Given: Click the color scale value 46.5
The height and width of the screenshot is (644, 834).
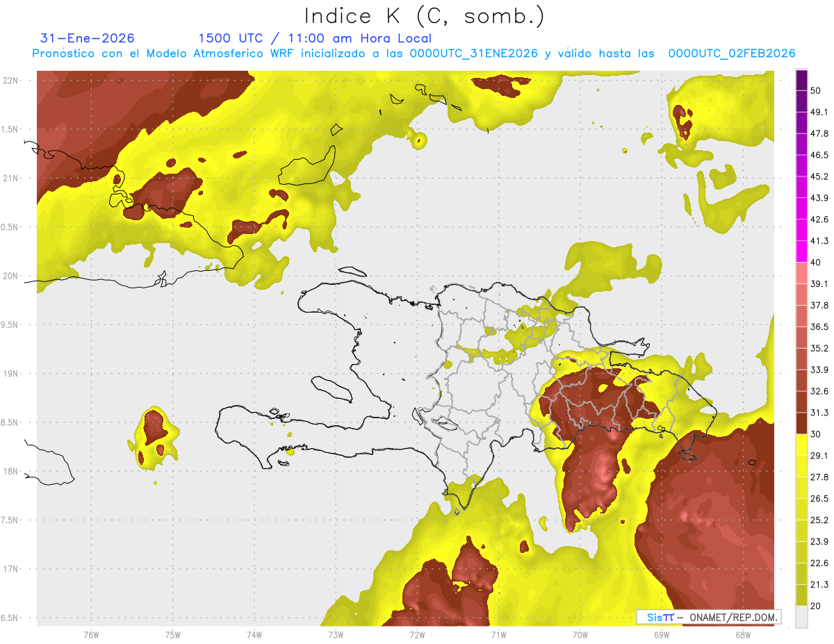Looking at the screenshot, I should 819,155.
